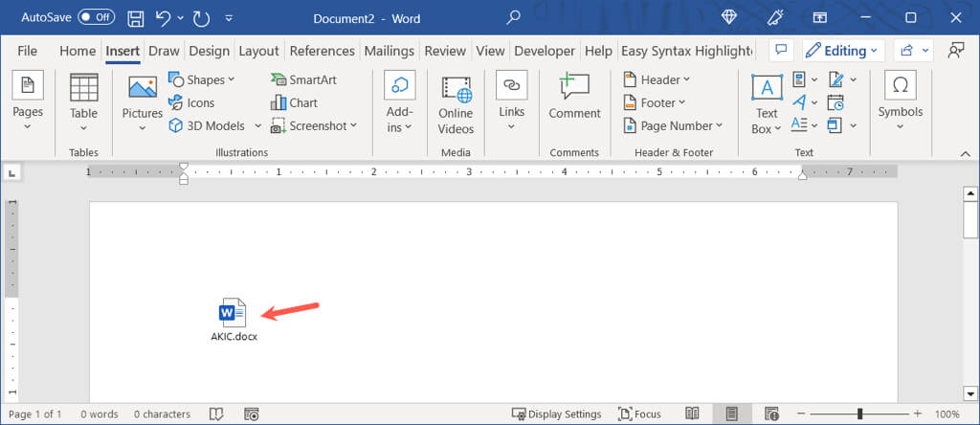Insert a SmartArt graphic
Image resolution: width=980 pixels, height=425 pixels.
pos(303,80)
